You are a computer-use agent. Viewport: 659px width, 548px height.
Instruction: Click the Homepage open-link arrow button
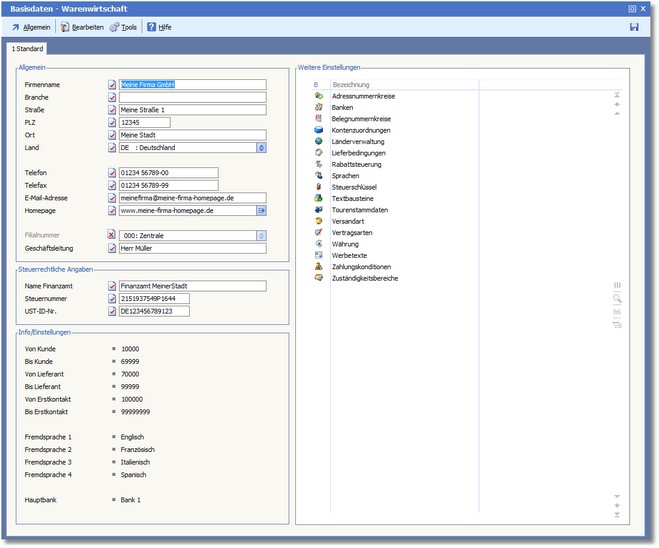(x=261, y=211)
